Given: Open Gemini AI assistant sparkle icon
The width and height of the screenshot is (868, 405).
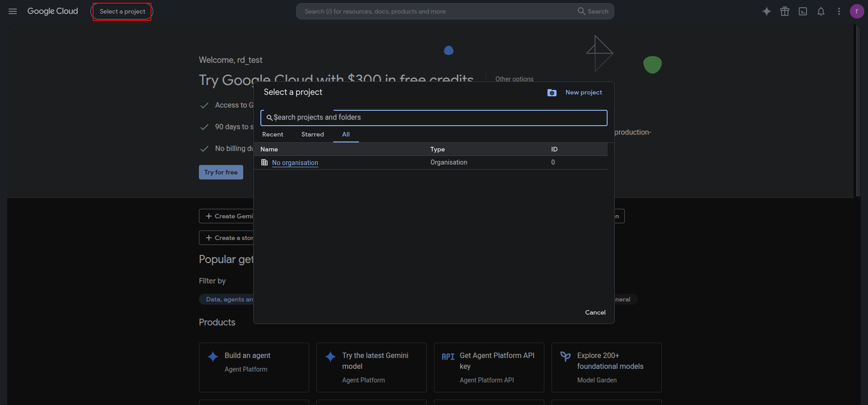Looking at the screenshot, I should click(x=767, y=11).
